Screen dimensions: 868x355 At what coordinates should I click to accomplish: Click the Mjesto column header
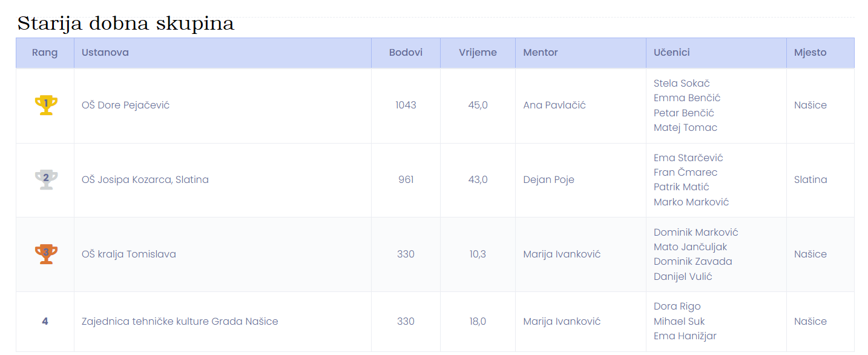click(x=820, y=53)
